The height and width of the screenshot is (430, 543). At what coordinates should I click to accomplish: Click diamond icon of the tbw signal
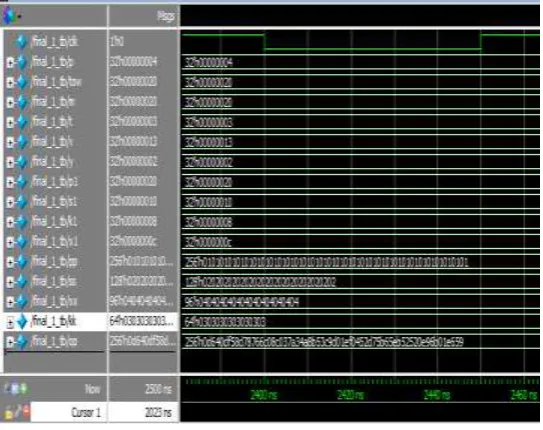[x=22, y=82]
